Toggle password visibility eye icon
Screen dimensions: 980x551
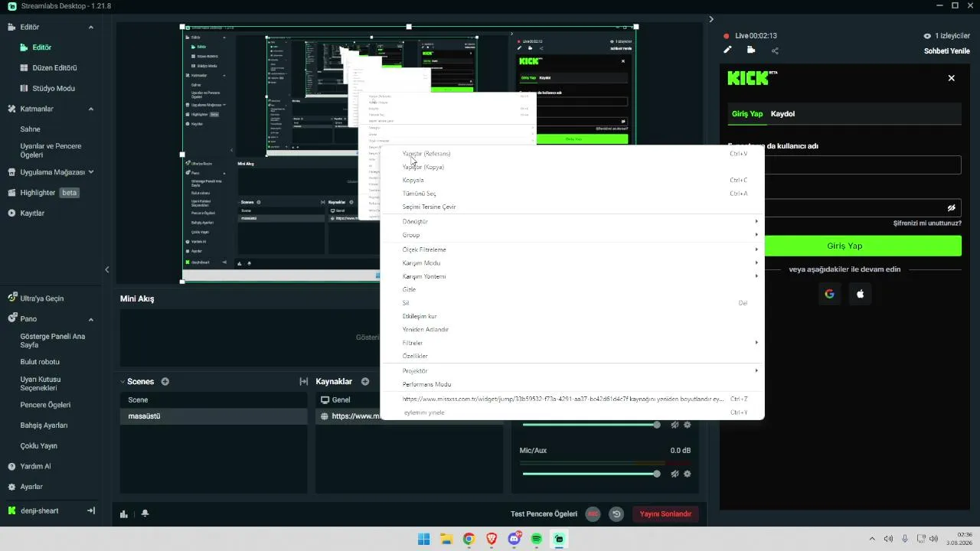pyautogui.click(x=952, y=207)
